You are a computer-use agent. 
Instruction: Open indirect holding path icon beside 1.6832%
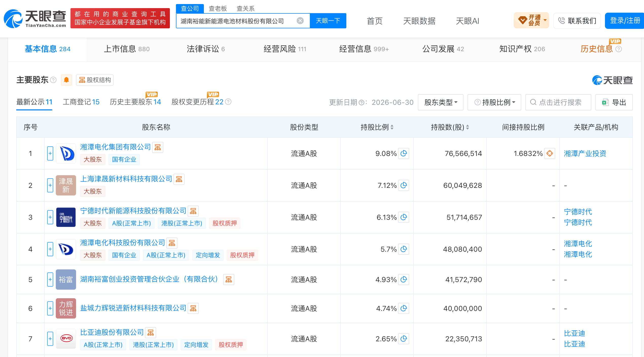tap(550, 153)
